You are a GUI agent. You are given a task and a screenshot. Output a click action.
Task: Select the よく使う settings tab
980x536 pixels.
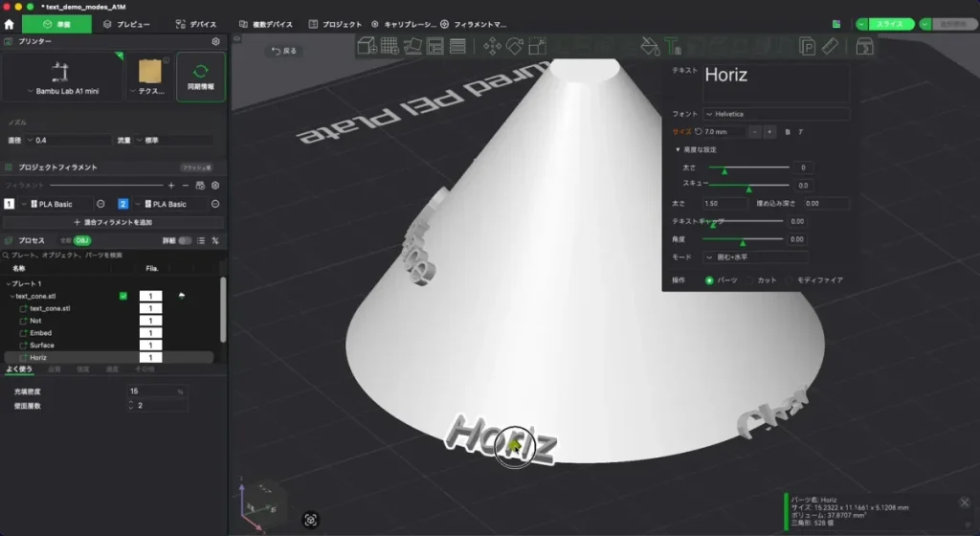pyautogui.click(x=19, y=369)
